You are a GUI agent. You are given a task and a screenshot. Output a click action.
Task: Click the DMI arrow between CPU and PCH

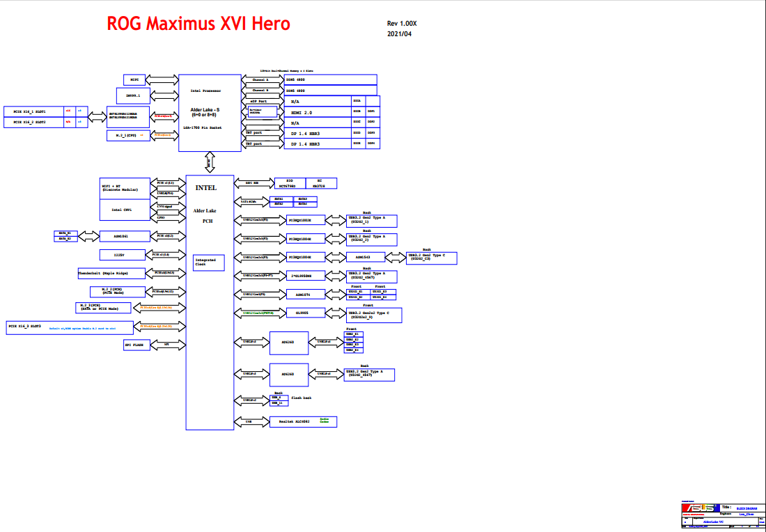coord(210,163)
